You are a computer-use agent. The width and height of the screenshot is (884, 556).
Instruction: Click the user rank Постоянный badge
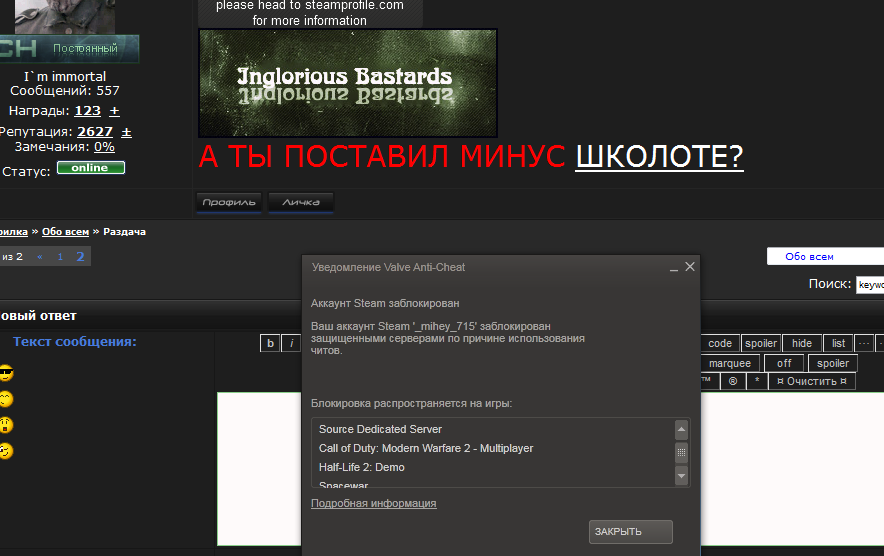click(69, 49)
